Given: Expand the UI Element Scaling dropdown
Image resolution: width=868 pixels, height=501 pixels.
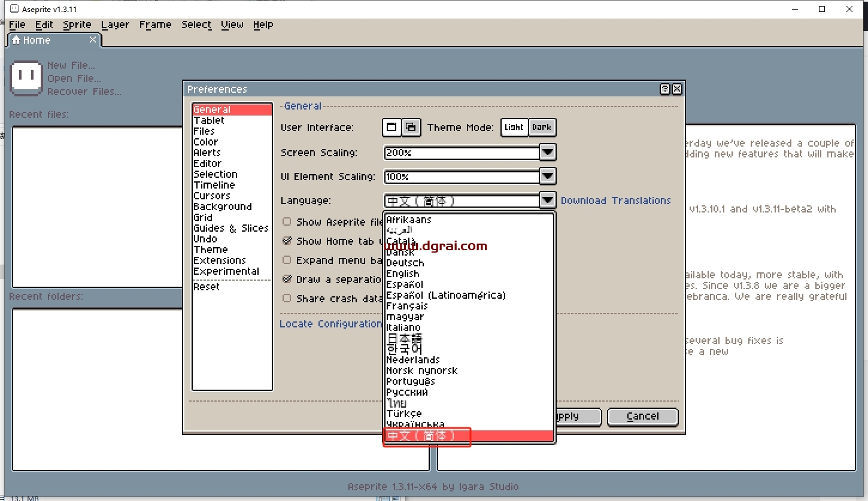Looking at the screenshot, I should (548, 177).
